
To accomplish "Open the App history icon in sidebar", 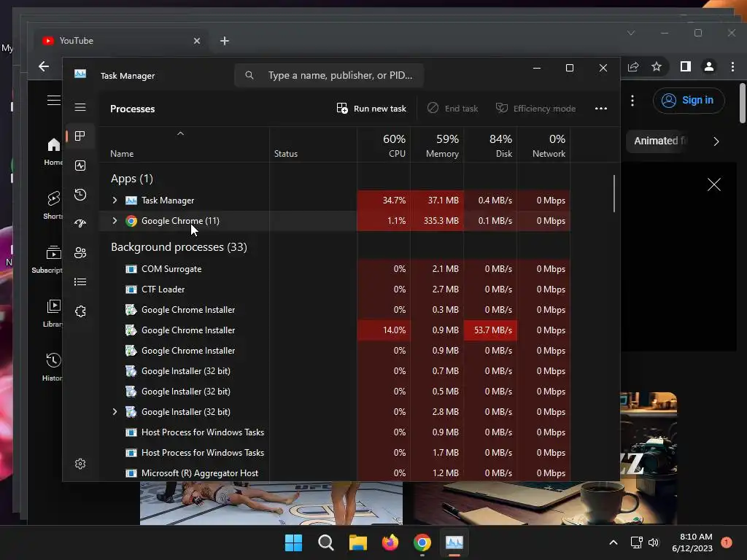I will pos(80,194).
